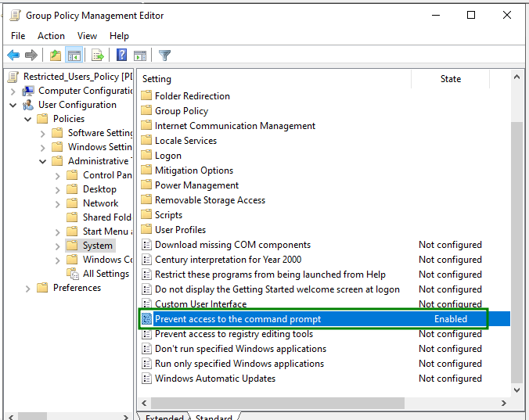Select Prevent access to registry editing tools
This screenshot has height=420, width=529.
234,334
